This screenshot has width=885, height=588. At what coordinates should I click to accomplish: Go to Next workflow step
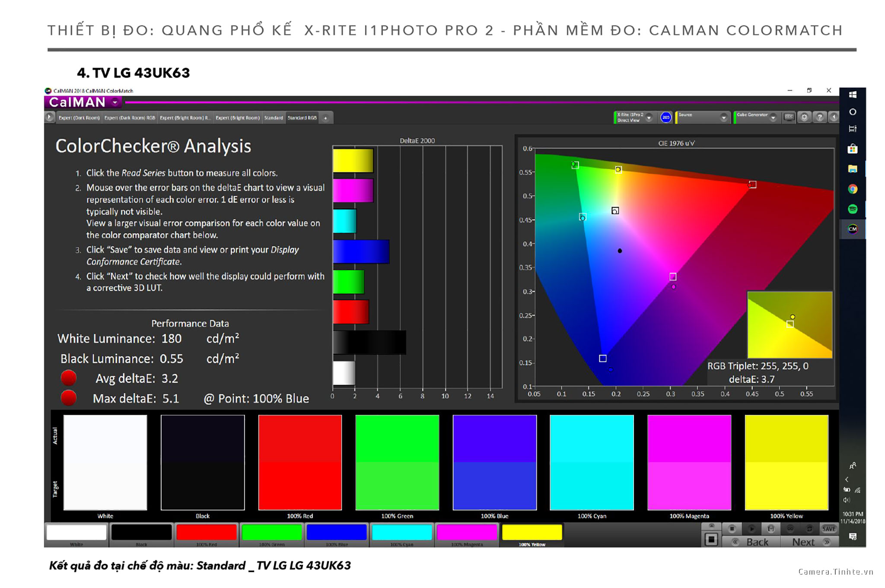[x=810, y=542]
